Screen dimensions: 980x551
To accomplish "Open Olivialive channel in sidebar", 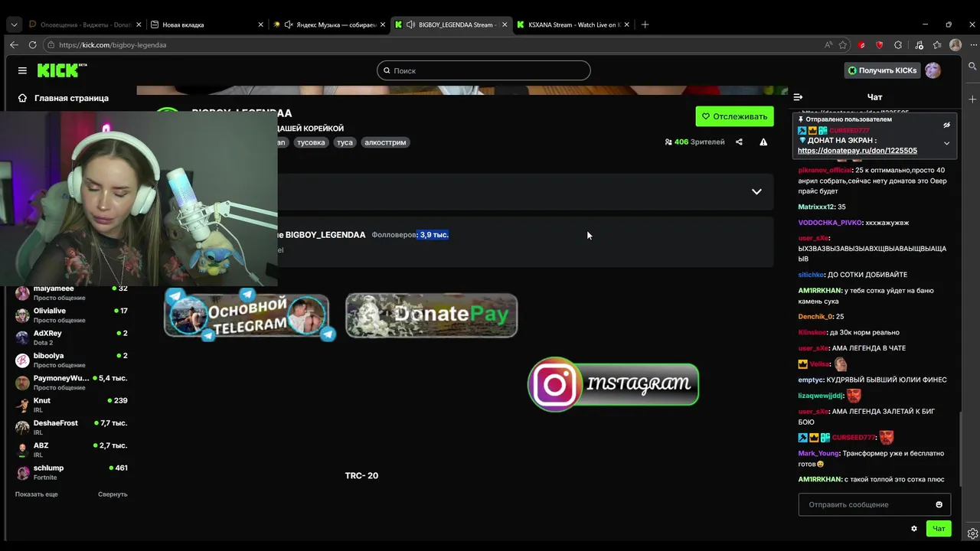I will [71, 315].
